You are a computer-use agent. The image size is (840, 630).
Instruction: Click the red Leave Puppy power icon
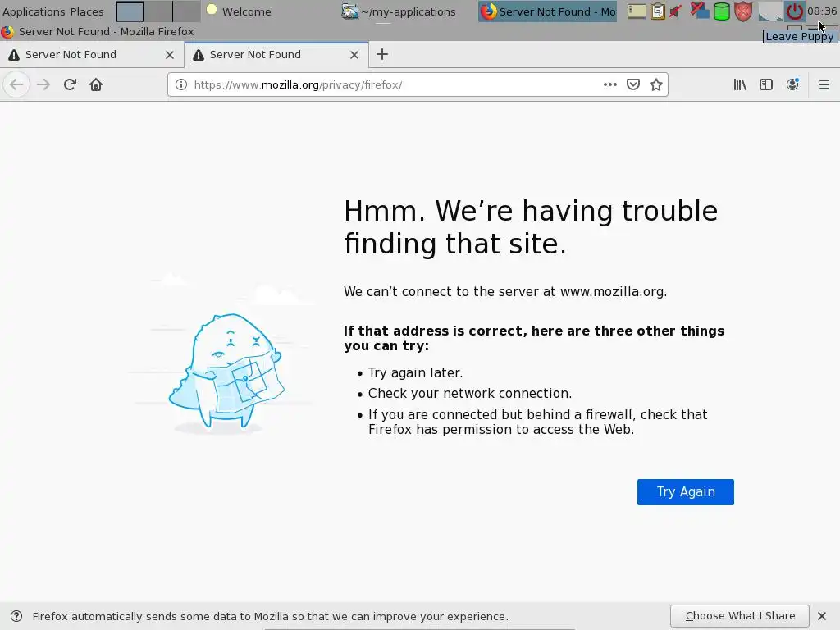click(x=794, y=11)
